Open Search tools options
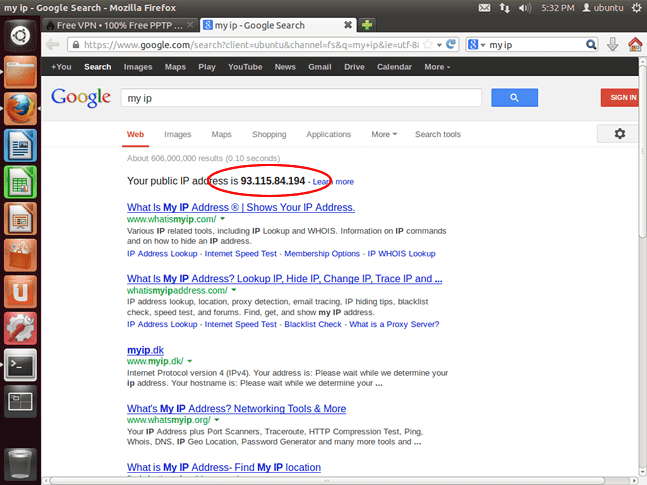 (x=438, y=134)
